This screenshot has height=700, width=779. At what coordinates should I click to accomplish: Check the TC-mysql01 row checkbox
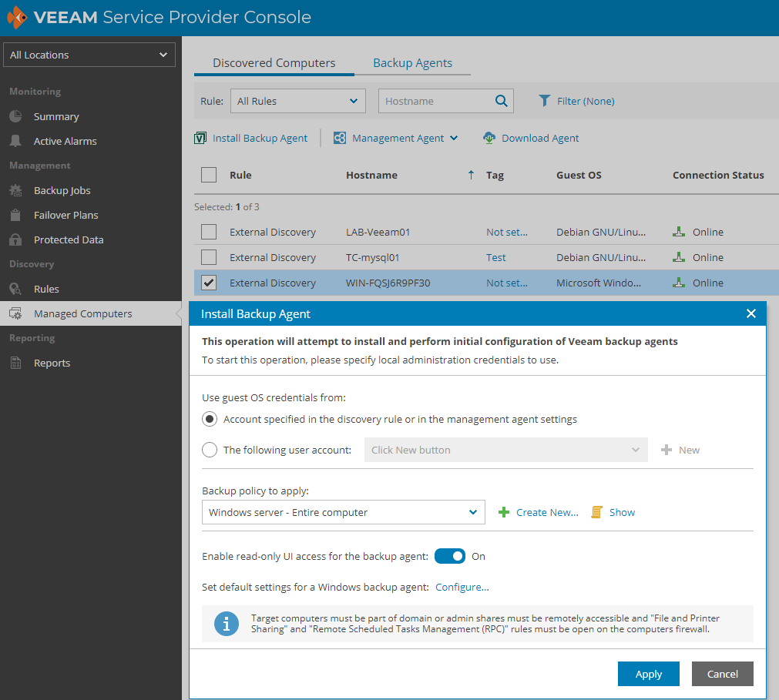pyautogui.click(x=209, y=257)
